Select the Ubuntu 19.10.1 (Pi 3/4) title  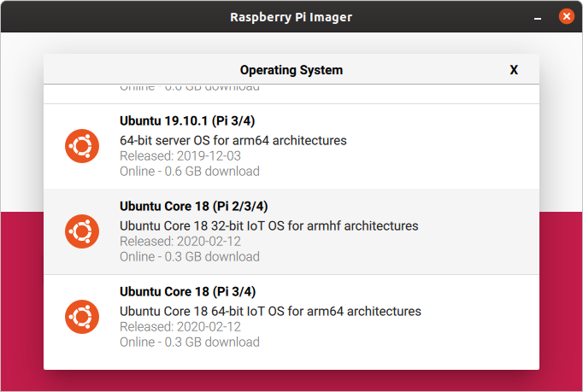click(187, 120)
